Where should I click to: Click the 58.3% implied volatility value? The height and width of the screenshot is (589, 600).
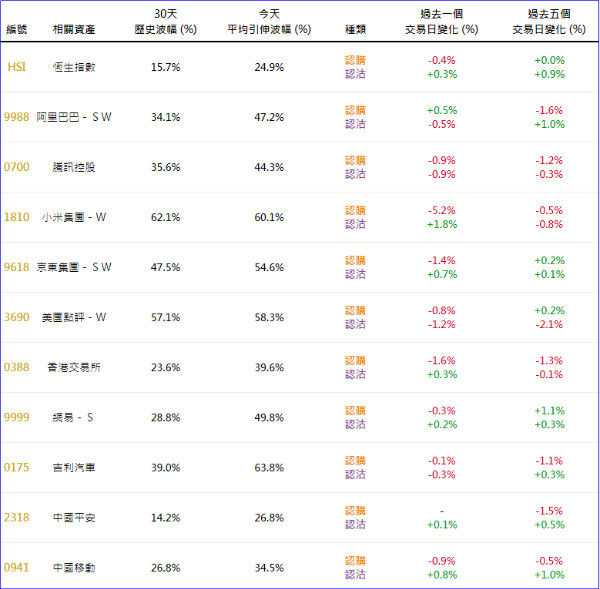coord(269,317)
